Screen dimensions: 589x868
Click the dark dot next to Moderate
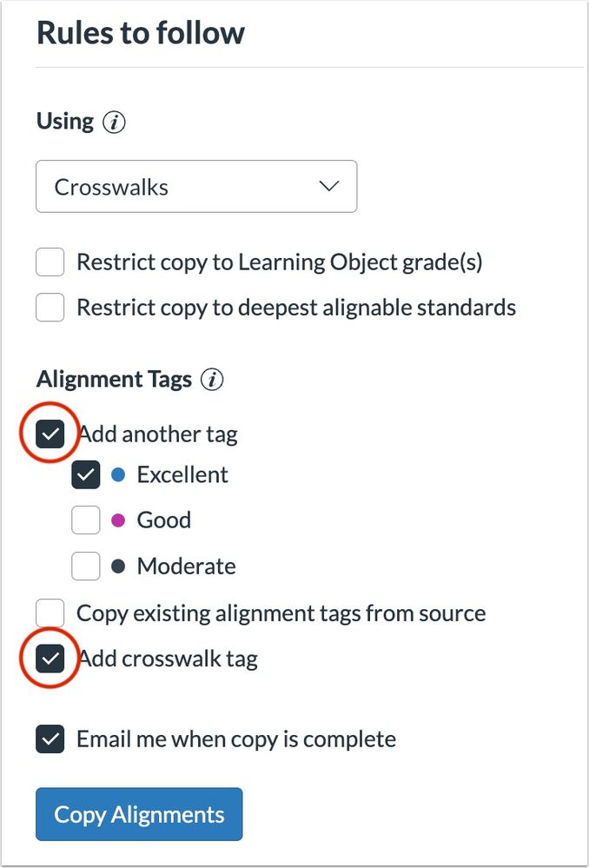coord(118,567)
